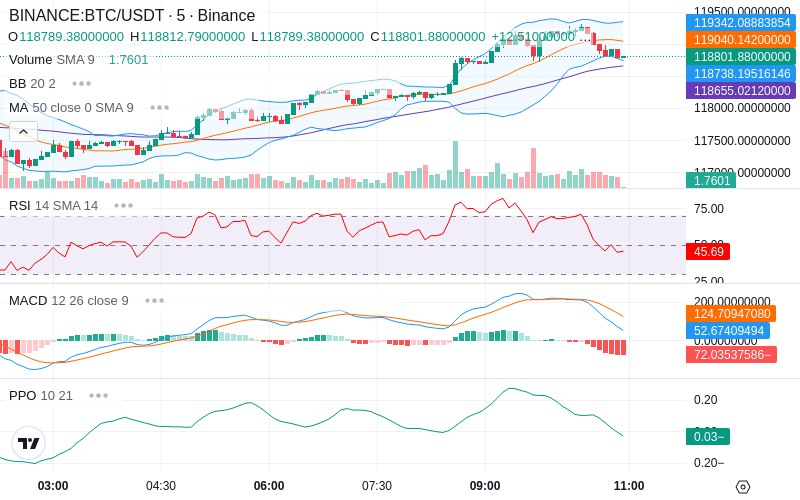
Task: Select the RSI 14 SMA 14 legend label
Action: point(54,206)
